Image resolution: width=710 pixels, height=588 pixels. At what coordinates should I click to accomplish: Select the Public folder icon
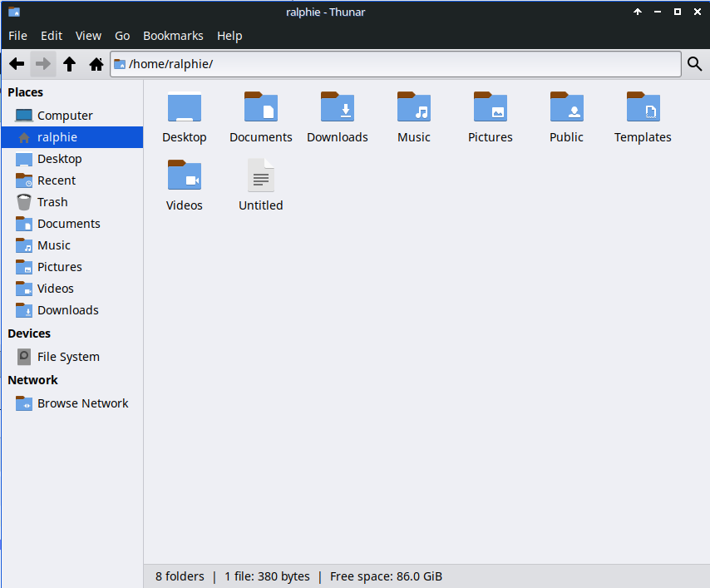coord(566,107)
